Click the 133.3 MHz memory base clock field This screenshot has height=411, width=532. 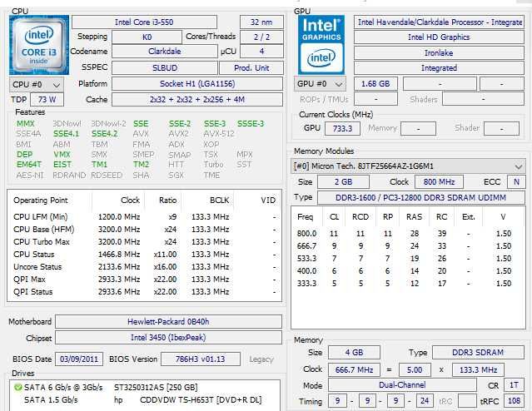tap(478, 370)
